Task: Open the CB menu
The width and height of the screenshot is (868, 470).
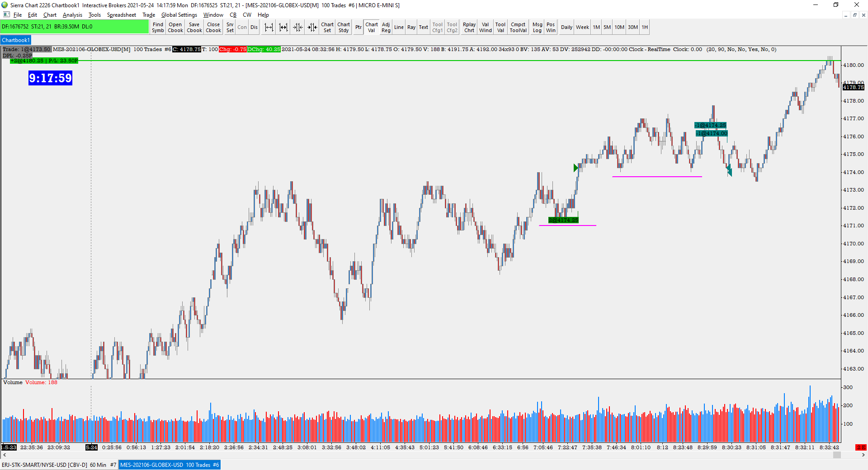Action: click(233, 15)
